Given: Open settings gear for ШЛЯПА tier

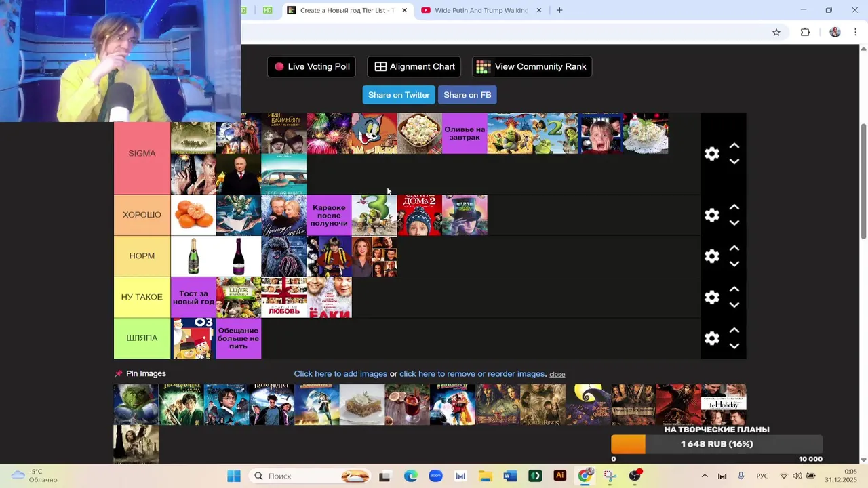Looking at the screenshot, I should (711, 338).
